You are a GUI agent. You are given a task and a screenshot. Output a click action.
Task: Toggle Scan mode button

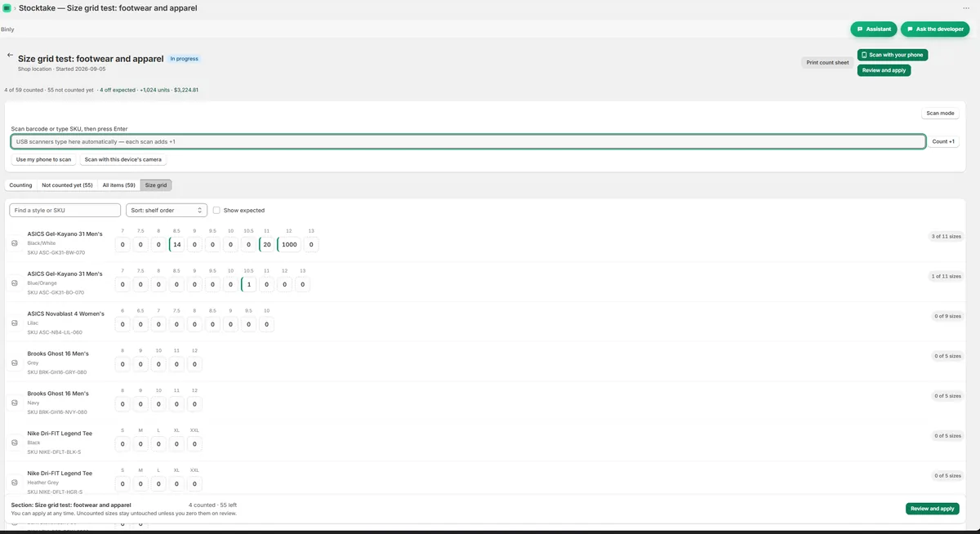coord(940,113)
